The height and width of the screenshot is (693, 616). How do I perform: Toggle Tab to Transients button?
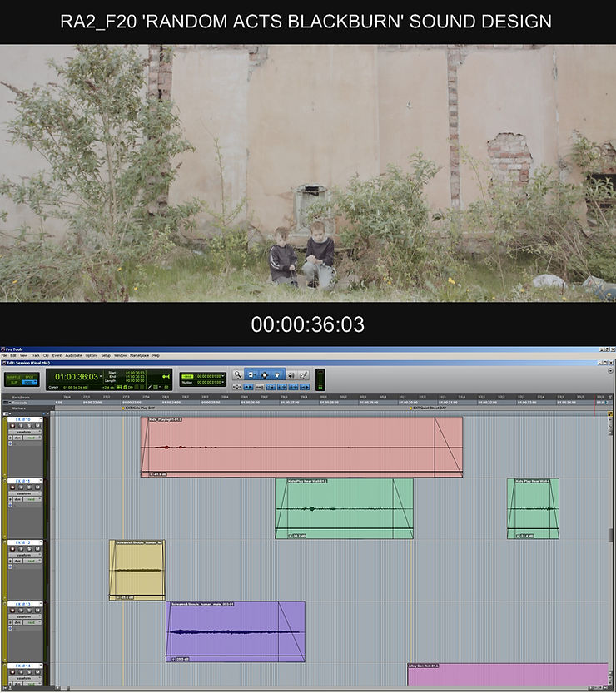click(x=249, y=387)
